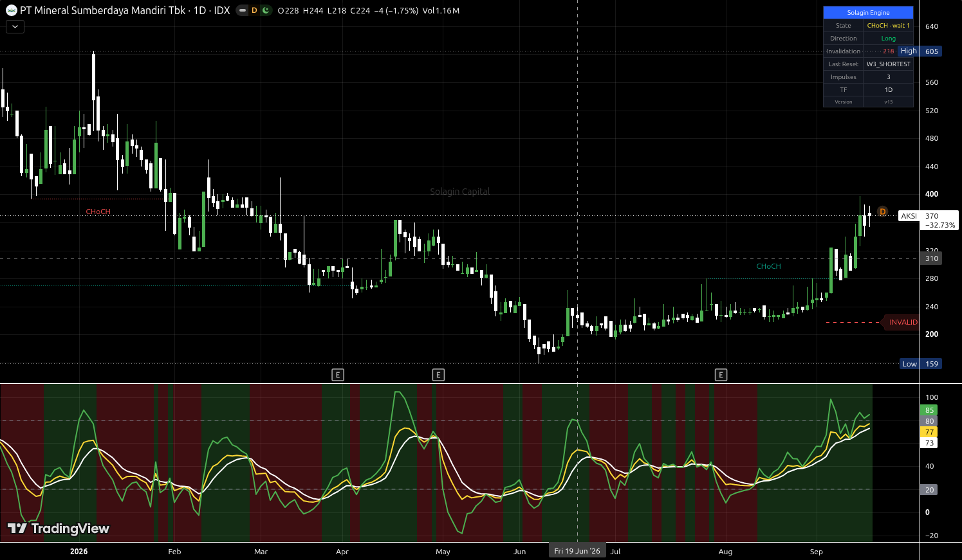Click the Sep label on the time axis

click(816, 552)
